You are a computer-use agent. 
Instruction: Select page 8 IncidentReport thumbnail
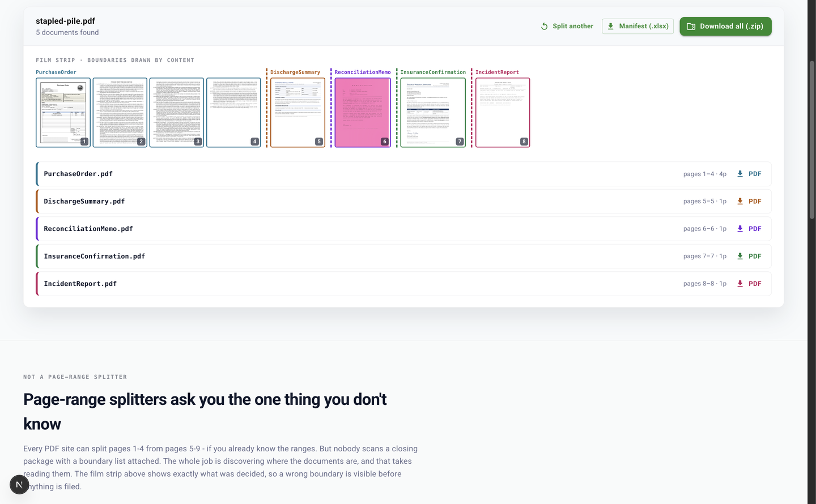[503, 113]
